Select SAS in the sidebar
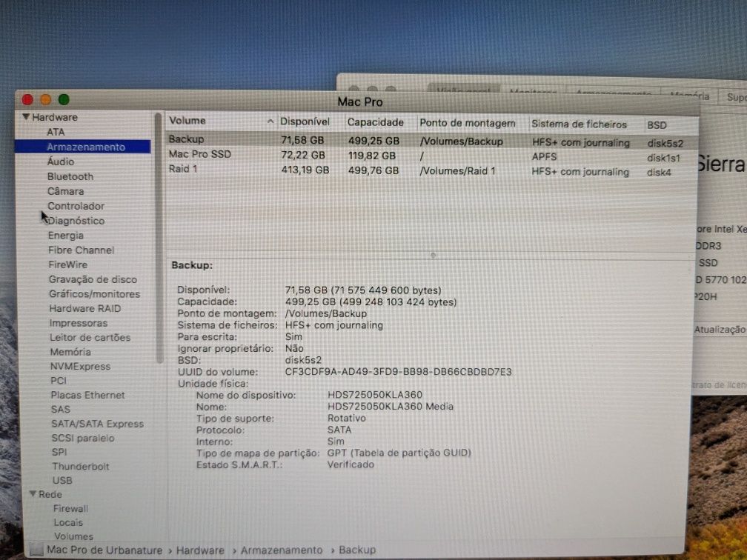Screen dimensions: 747x560 coord(61,409)
